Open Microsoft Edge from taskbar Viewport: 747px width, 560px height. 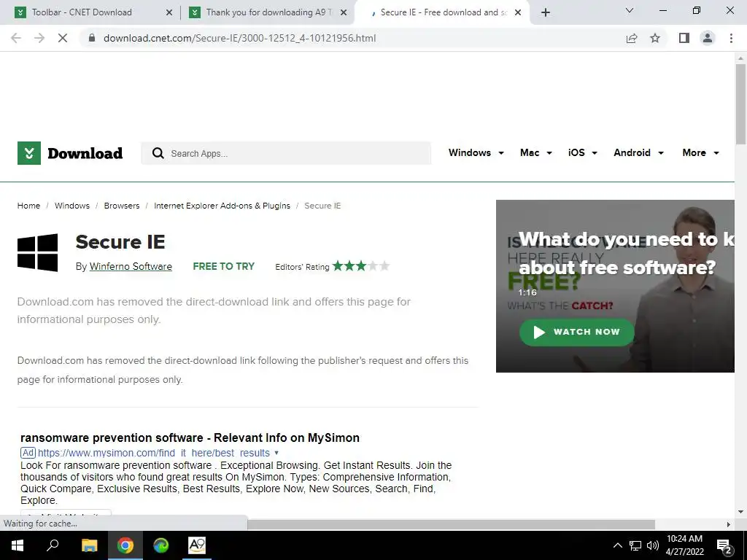click(161, 545)
